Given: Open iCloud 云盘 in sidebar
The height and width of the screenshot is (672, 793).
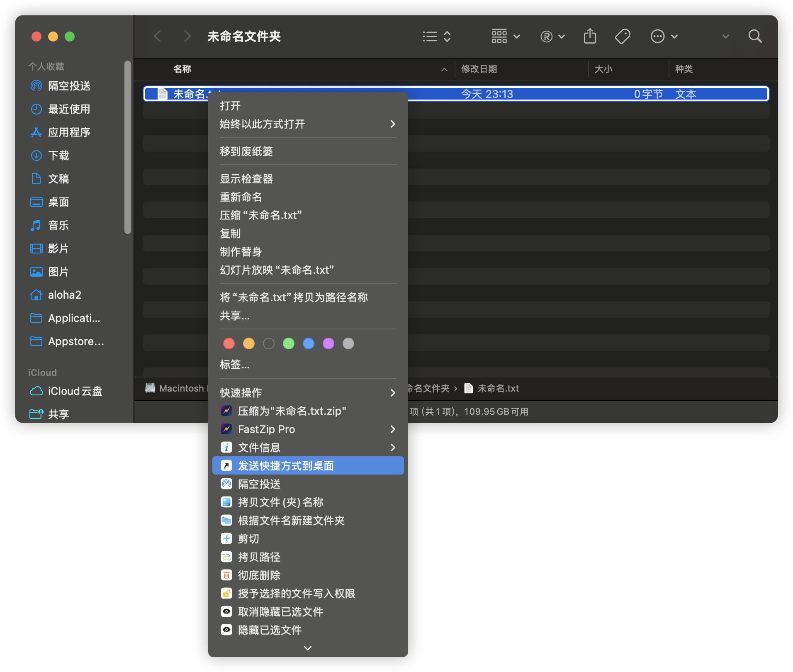Looking at the screenshot, I should 66,391.
